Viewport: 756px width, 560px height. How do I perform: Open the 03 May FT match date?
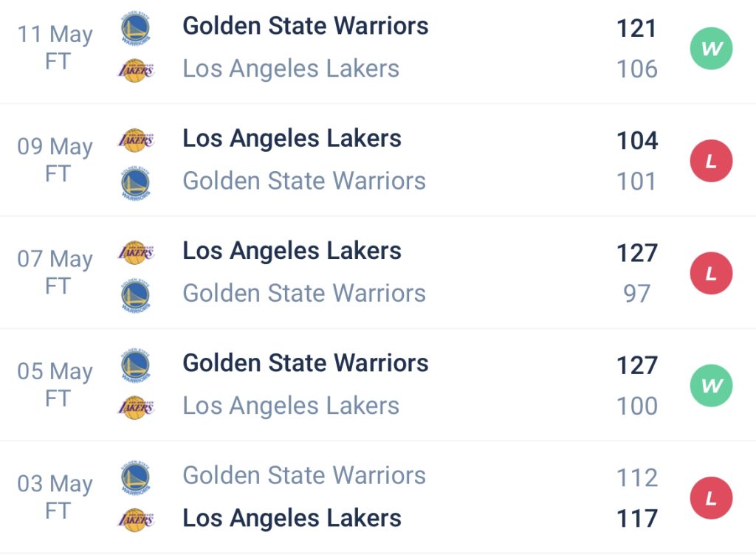pyautogui.click(x=55, y=497)
